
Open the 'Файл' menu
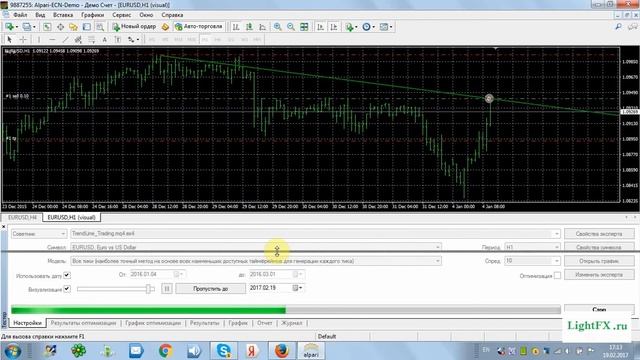[x=20, y=15]
